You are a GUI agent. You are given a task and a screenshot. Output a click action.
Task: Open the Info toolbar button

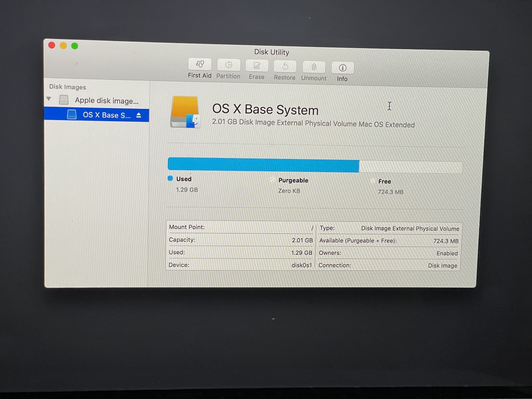342,68
